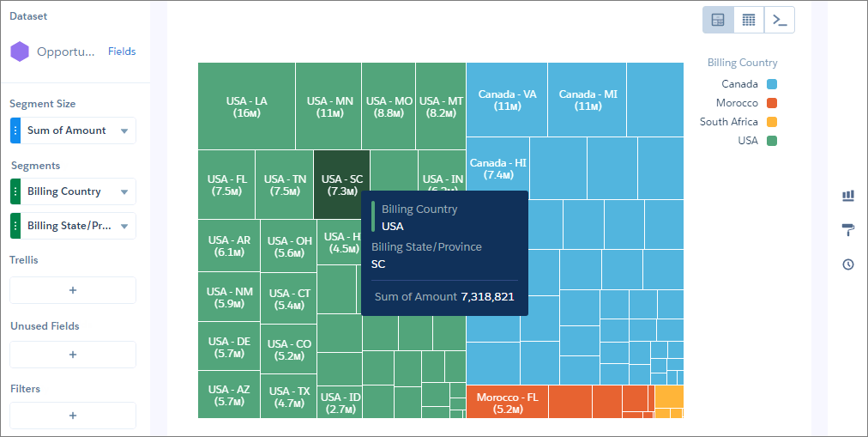
Task: Open the chart type selector icon
Action: [x=848, y=196]
